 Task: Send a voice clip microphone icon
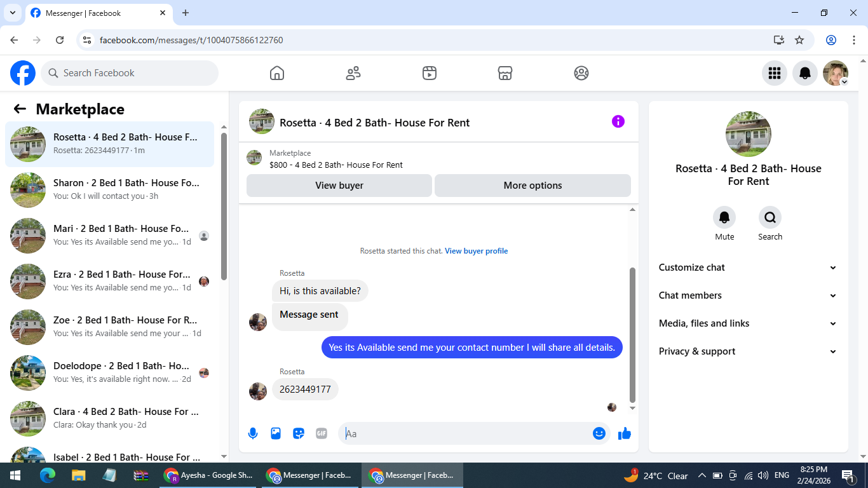(x=253, y=433)
